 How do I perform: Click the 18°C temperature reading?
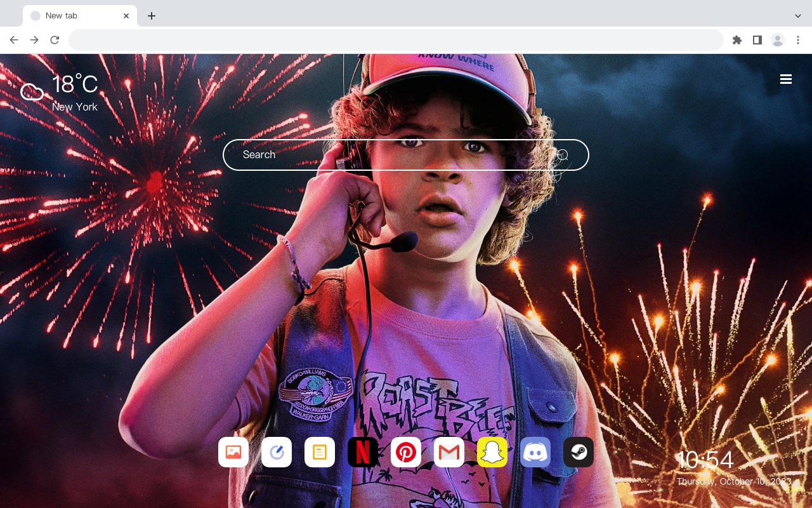point(75,84)
